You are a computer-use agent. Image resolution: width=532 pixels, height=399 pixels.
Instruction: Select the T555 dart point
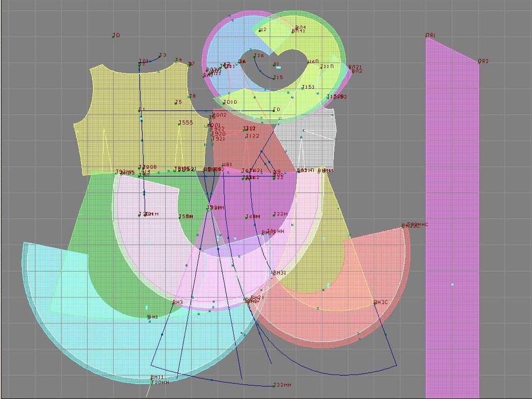click(x=180, y=123)
